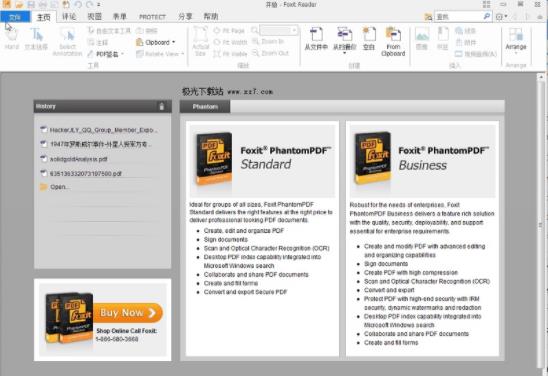The width and height of the screenshot is (548, 376).
Task: Click the Open folder quick-access icon
Action: coord(19,5)
